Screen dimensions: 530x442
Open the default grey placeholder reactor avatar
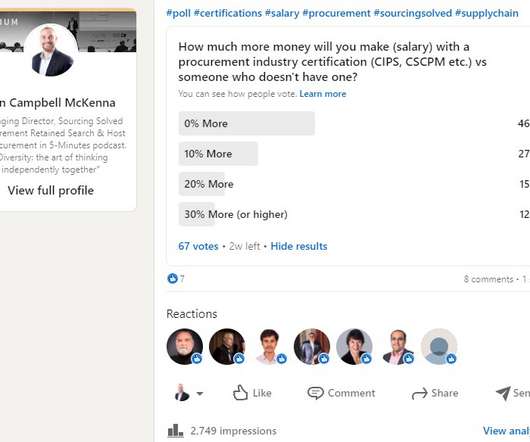pos(439,346)
